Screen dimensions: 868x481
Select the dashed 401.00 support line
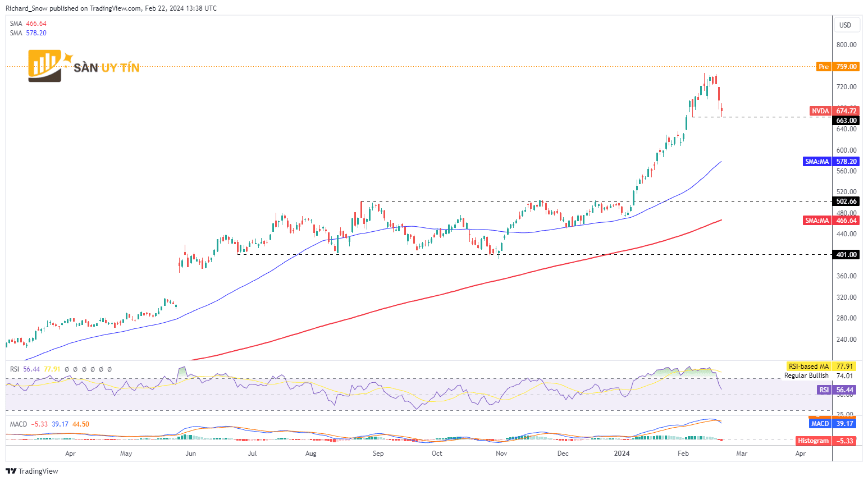click(x=533, y=254)
